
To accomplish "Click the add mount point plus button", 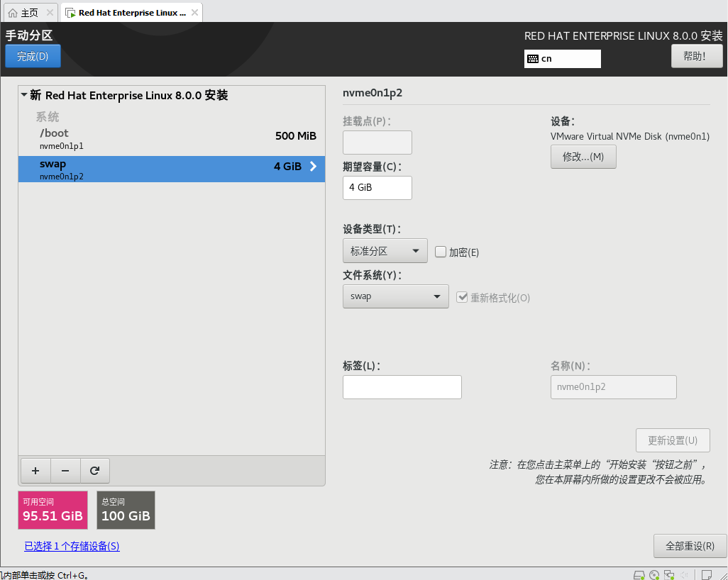I will (x=35, y=471).
